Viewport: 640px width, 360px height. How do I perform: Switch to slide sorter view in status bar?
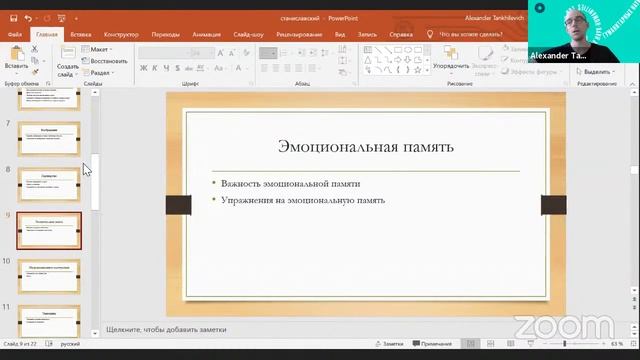click(x=491, y=344)
